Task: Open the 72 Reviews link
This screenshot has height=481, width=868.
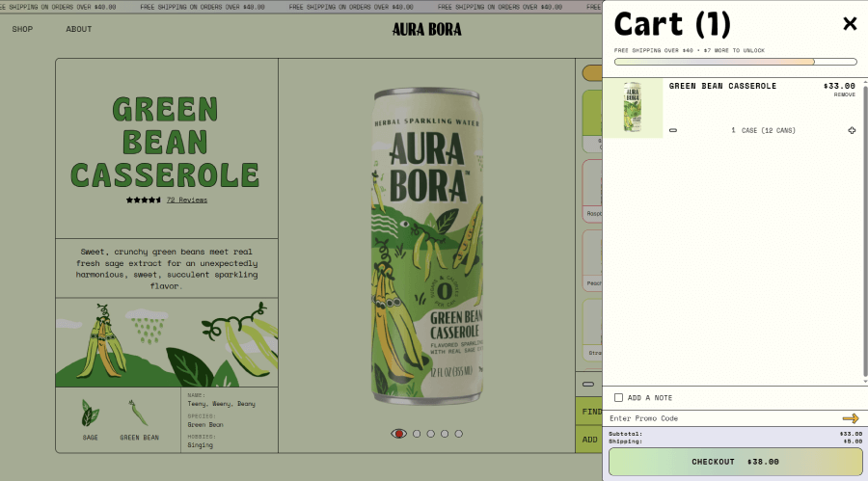Action: [187, 200]
